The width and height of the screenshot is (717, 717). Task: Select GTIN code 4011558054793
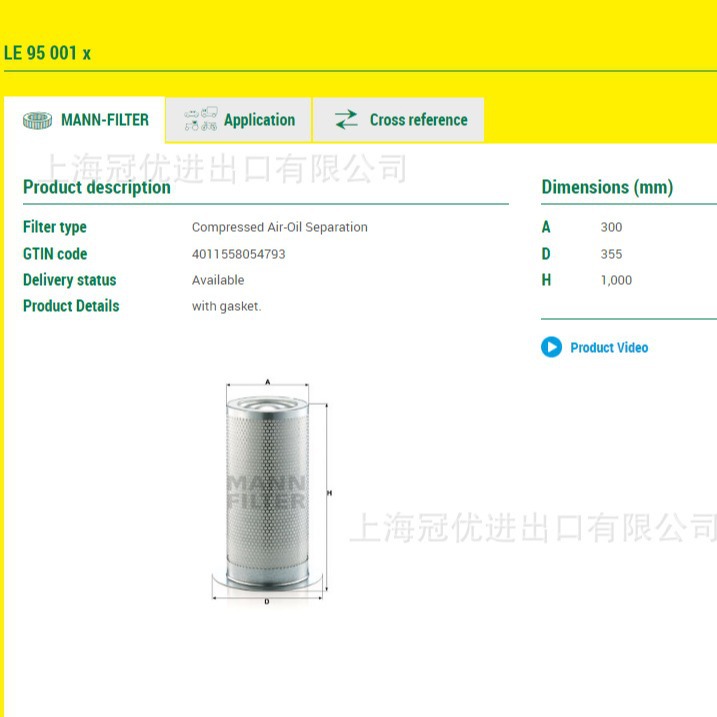238,254
